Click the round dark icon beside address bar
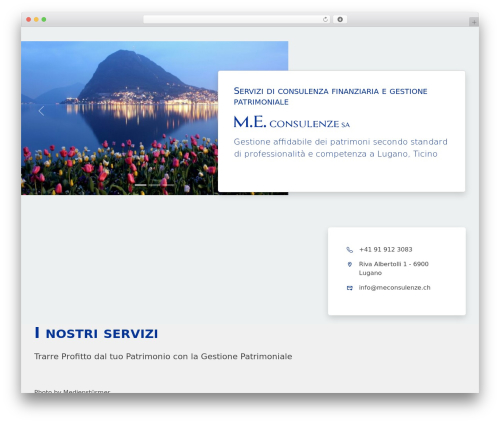 pyautogui.click(x=340, y=20)
